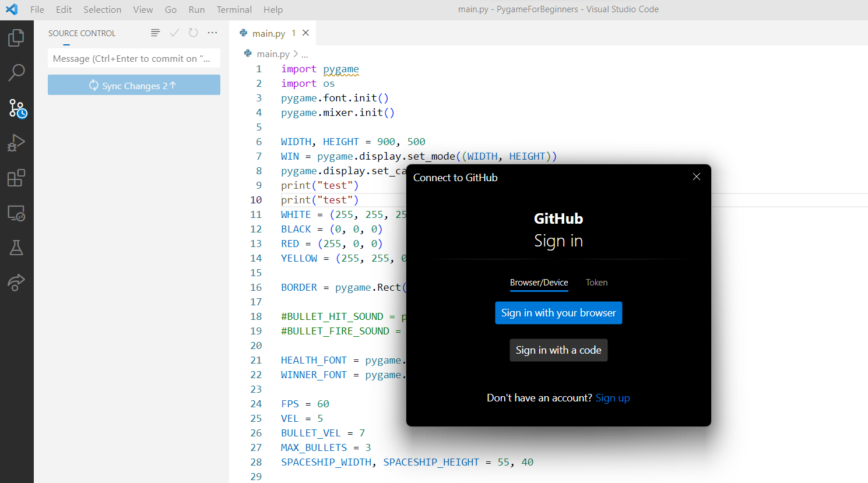The image size is (868, 483).
Task: Click the commit checkmark icon
Action: (x=174, y=33)
